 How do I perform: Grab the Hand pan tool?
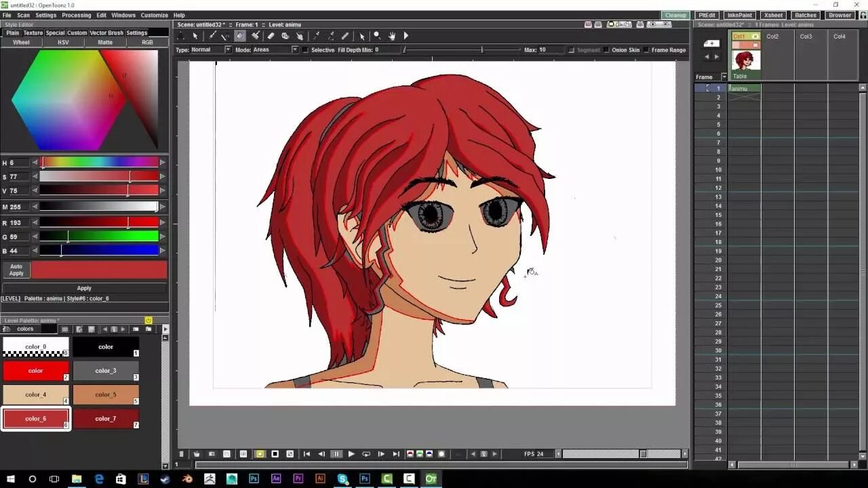coord(391,35)
